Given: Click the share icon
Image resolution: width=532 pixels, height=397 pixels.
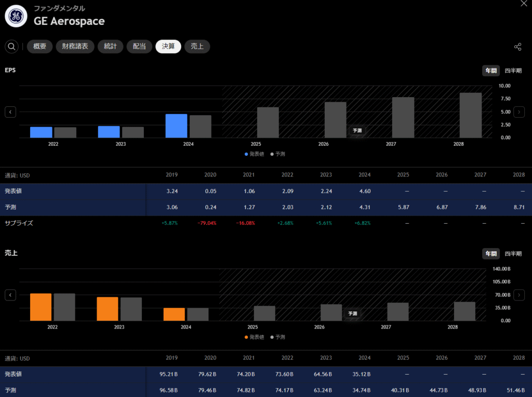Looking at the screenshot, I should coord(517,47).
